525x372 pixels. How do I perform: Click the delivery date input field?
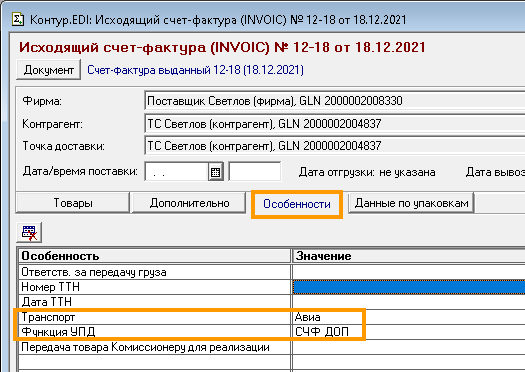(176, 172)
